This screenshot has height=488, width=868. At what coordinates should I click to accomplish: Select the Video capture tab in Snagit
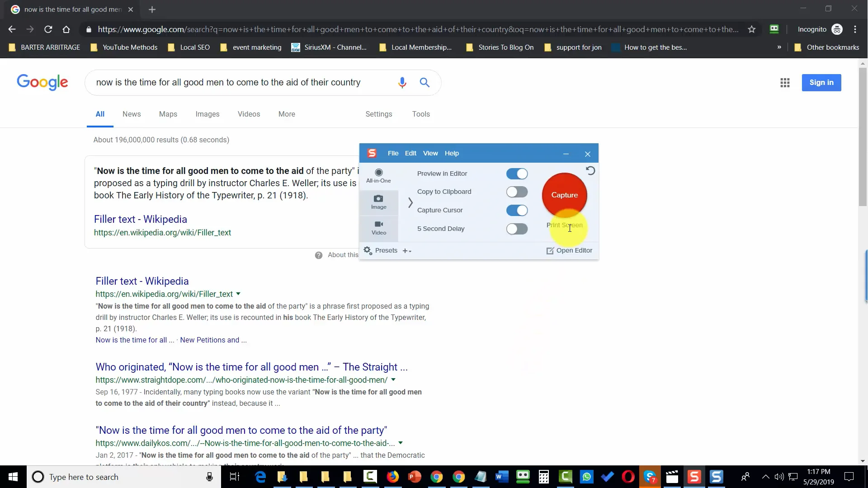(x=379, y=228)
